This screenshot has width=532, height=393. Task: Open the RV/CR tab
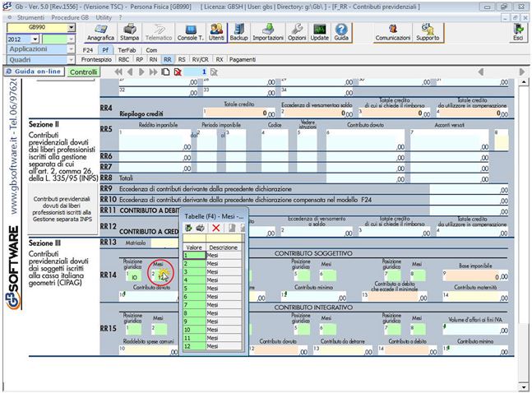(x=200, y=59)
